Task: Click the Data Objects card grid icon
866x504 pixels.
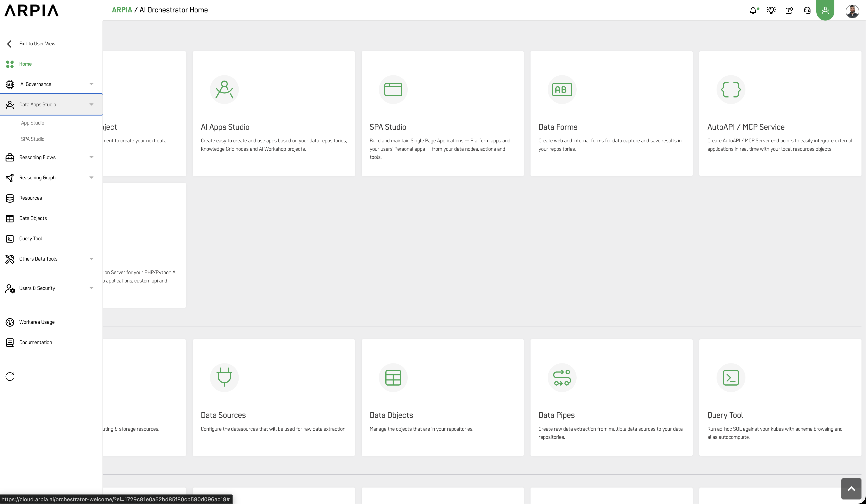Action: (x=393, y=377)
